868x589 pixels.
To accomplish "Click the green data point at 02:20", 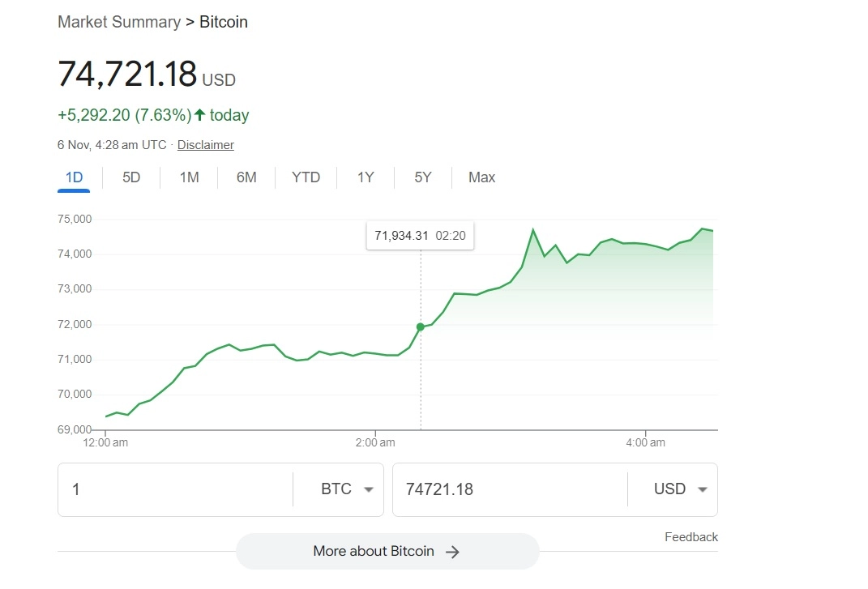I will (x=420, y=327).
